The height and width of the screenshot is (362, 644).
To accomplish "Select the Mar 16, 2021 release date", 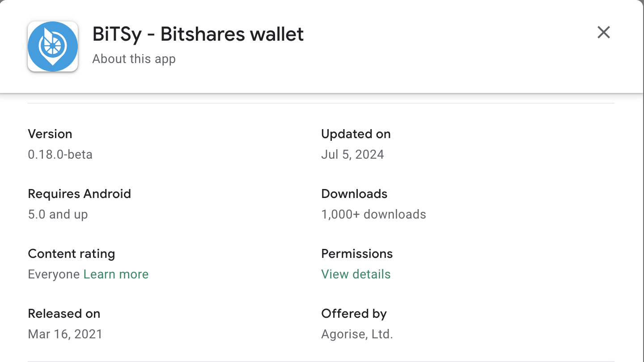I will 65,334.
